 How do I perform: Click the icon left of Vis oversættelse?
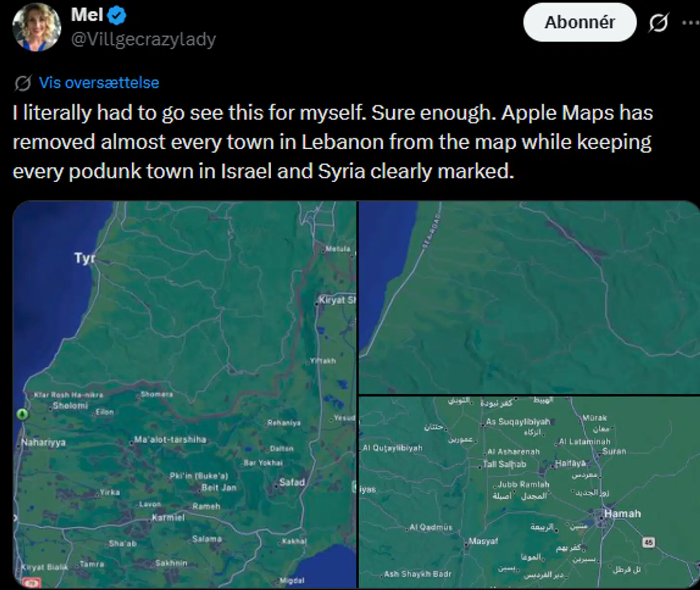point(23,83)
